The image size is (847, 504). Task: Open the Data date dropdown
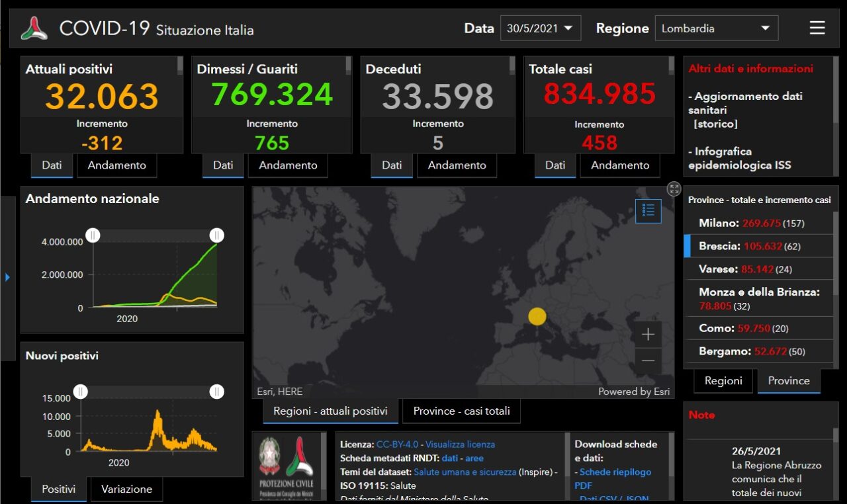(540, 28)
